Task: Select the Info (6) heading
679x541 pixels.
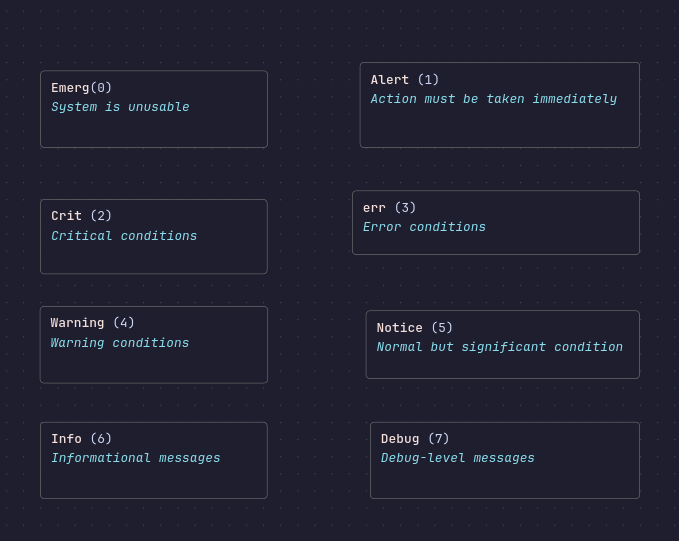Action: coord(81,439)
